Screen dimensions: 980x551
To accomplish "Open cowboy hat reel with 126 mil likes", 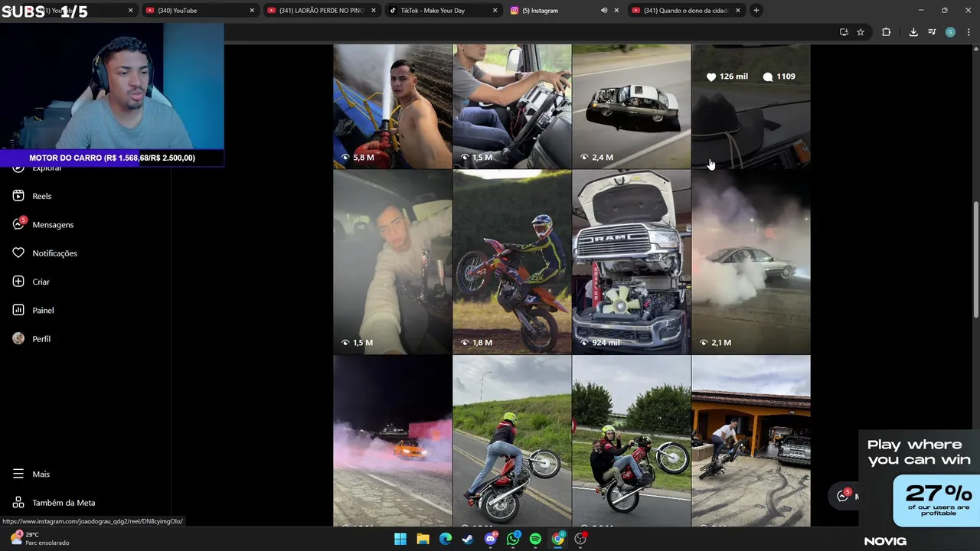I will 751,106.
